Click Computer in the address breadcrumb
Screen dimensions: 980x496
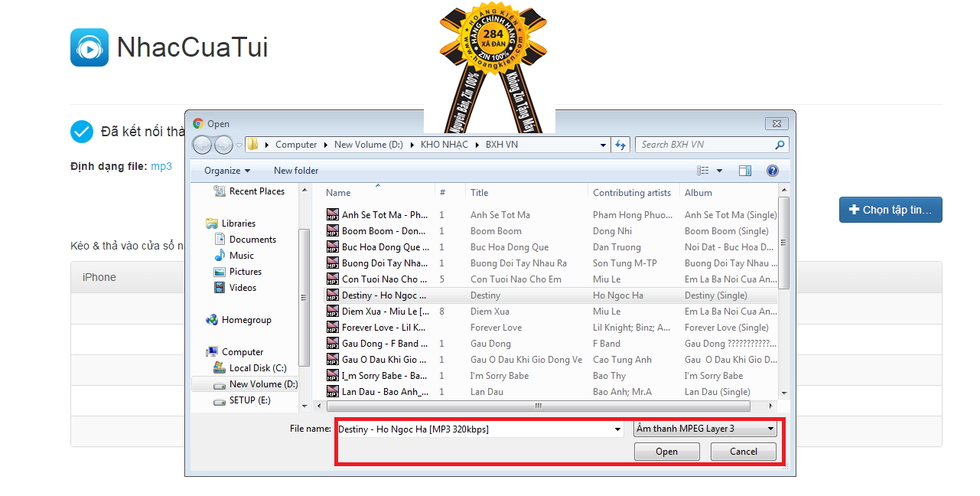click(296, 145)
